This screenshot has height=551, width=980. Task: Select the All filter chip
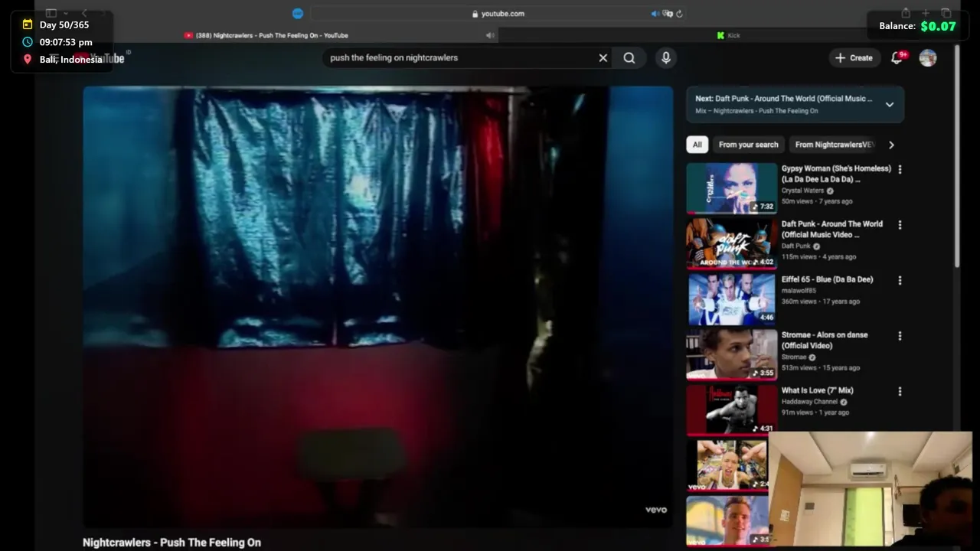(x=697, y=145)
